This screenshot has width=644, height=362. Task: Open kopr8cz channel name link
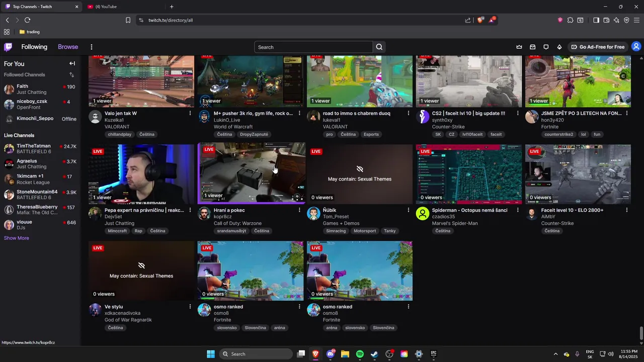[x=223, y=217]
